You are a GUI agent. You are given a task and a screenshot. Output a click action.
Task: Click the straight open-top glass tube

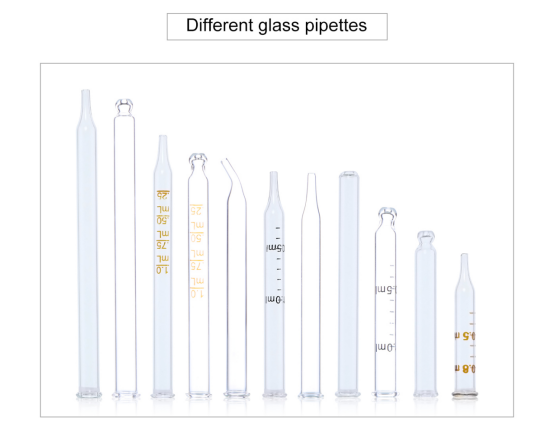click(348, 284)
